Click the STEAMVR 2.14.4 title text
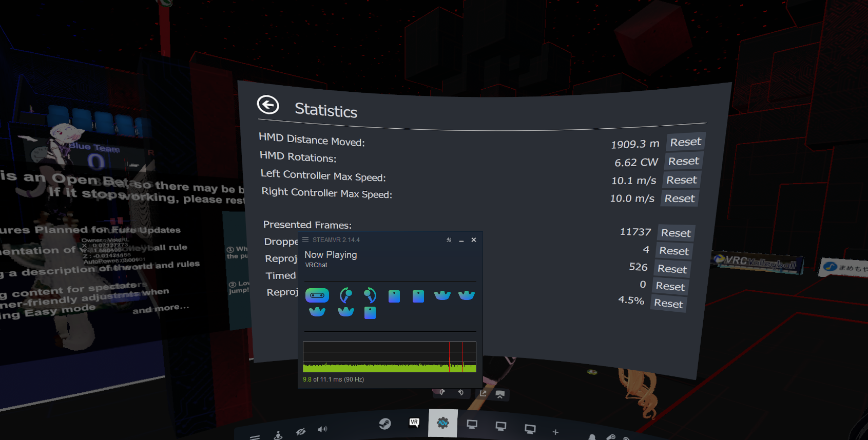 click(x=336, y=240)
